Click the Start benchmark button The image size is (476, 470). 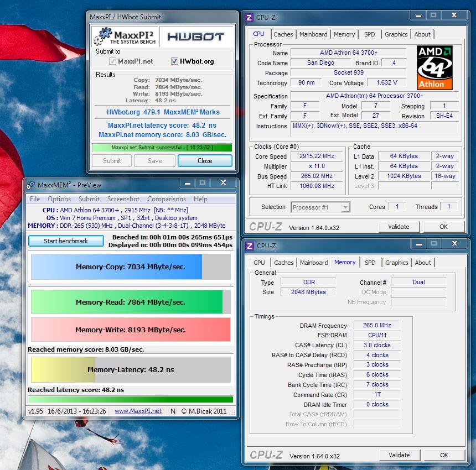66,241
